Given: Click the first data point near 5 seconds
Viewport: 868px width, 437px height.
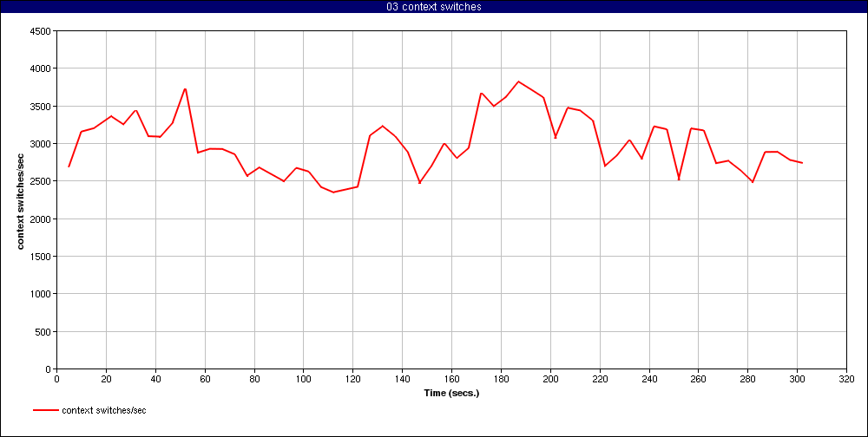Looking at the screenshot, I should pos(69,166).
